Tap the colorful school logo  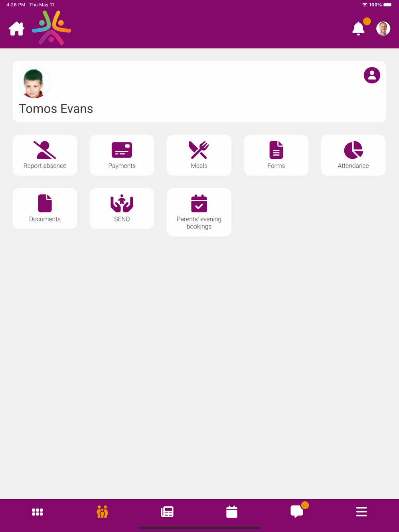(x=51, y=28)
